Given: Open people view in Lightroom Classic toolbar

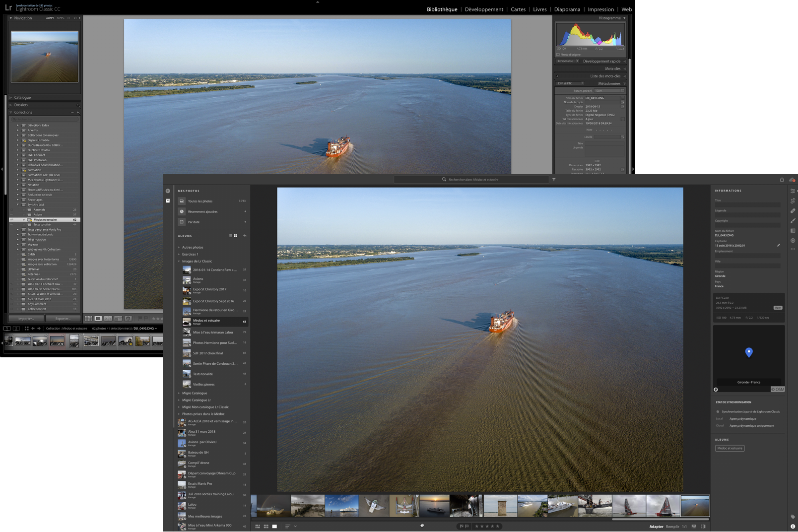Looking at the screenshot, I should click(128, 319).
